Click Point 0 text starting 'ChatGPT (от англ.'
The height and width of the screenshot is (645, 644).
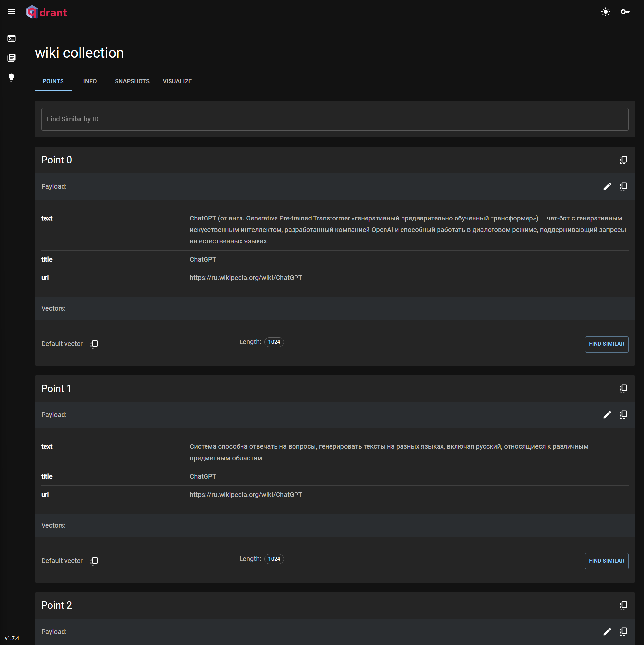click(x=408, y=230)
